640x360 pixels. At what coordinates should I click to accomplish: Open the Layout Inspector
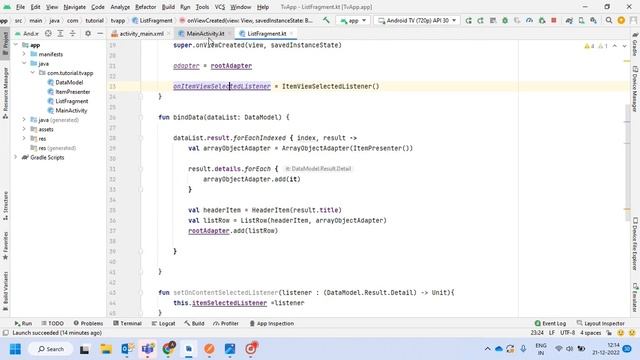tap(600, 323)
